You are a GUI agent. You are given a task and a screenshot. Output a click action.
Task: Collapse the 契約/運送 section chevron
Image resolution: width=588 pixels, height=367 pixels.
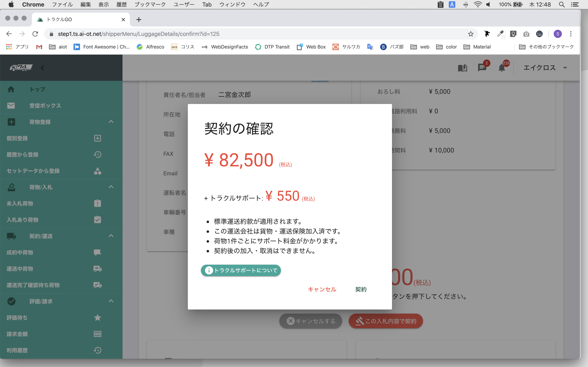point(111,236)
